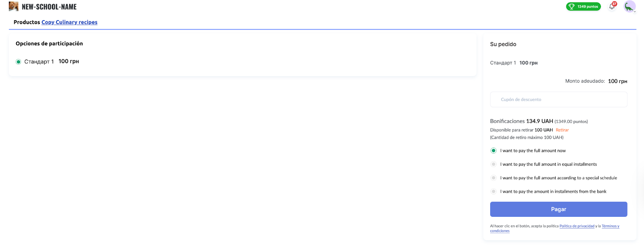This screenshot has height=247, width=644.
Task: Choose pay in equal installments option
Action: click(493, 164)
